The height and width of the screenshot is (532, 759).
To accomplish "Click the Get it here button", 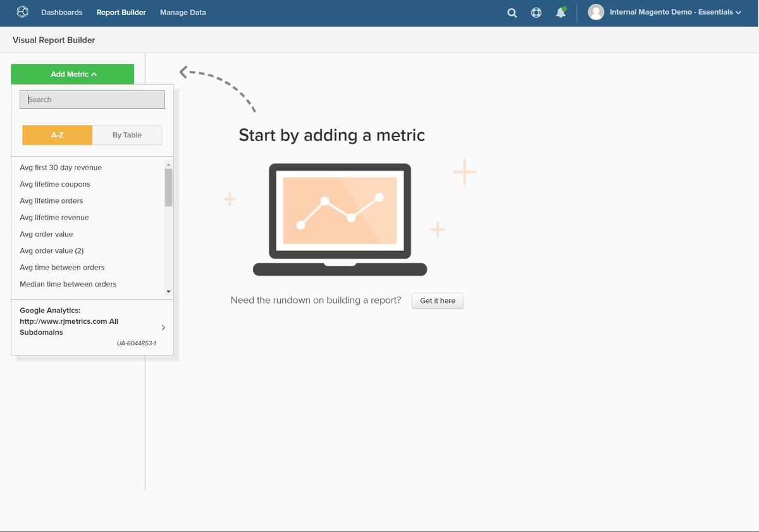I will pyautogui.click(x=437, y=300).
